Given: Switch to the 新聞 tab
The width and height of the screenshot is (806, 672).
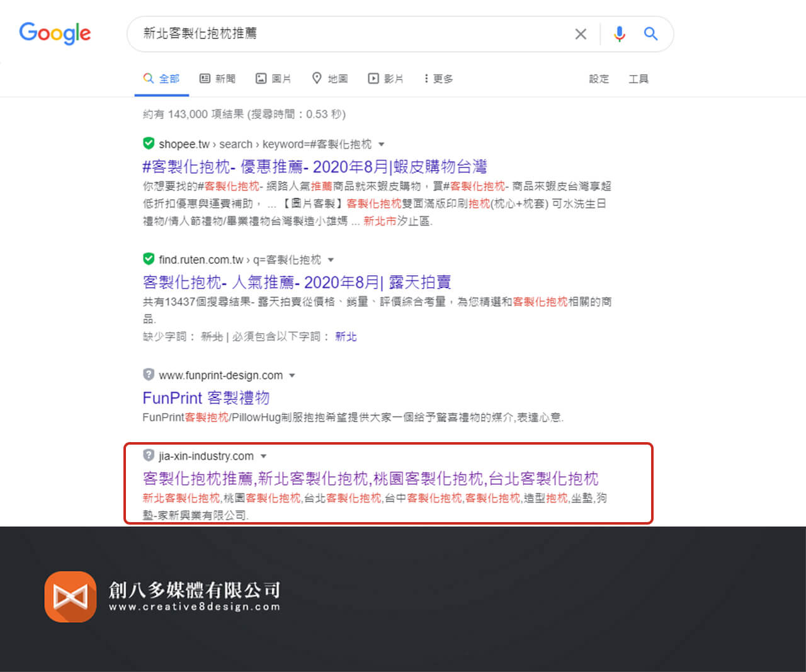Looking at the screenshot, I should coord(217,79).
